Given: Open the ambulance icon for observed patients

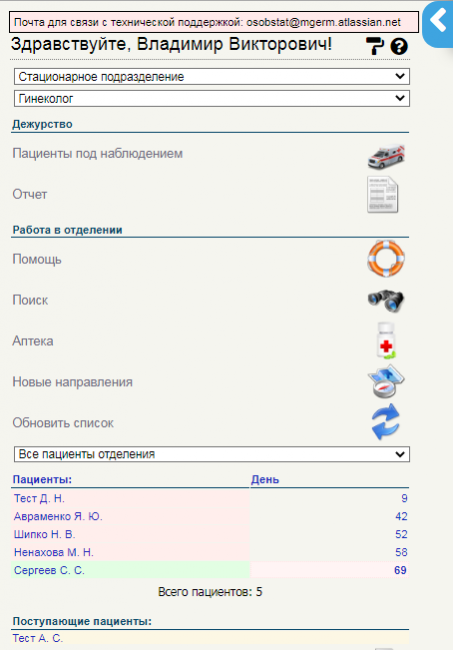Looking at the screenshot, I should (386, 156).
